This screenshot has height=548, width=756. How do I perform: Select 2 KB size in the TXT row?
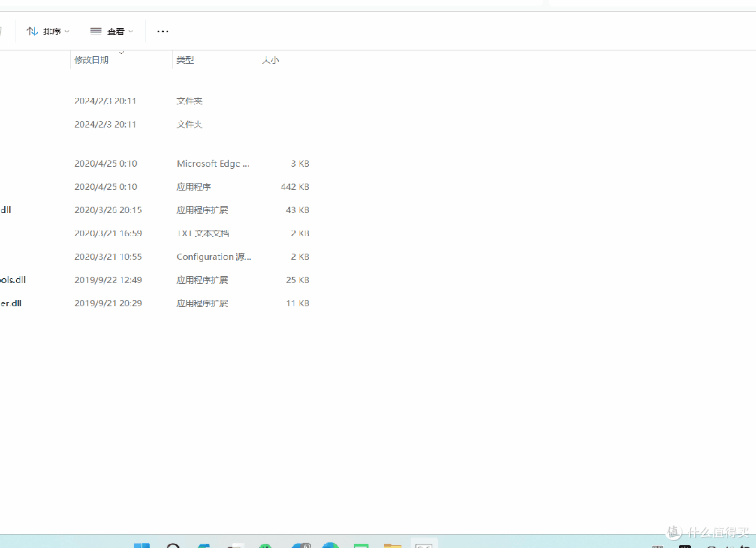[x=300, y=233]
